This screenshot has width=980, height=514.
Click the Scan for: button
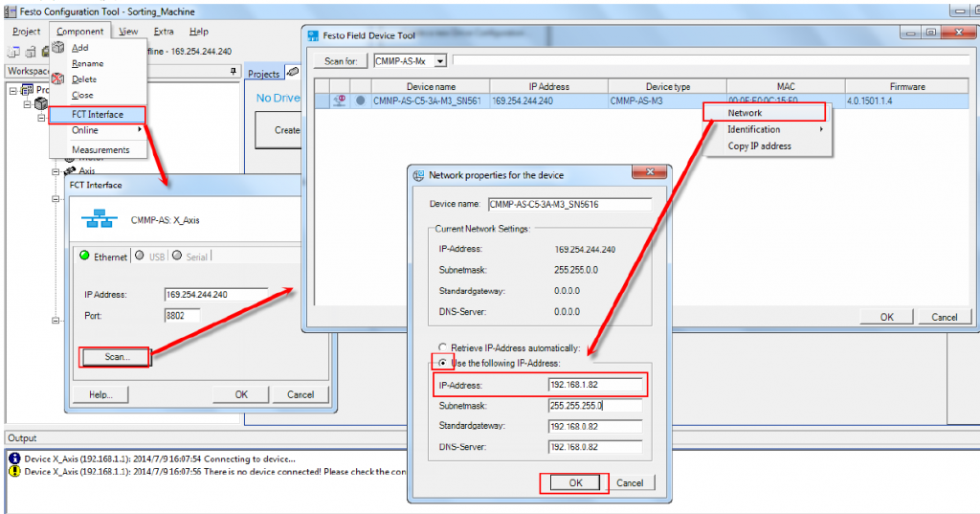(x=341, y=60)
